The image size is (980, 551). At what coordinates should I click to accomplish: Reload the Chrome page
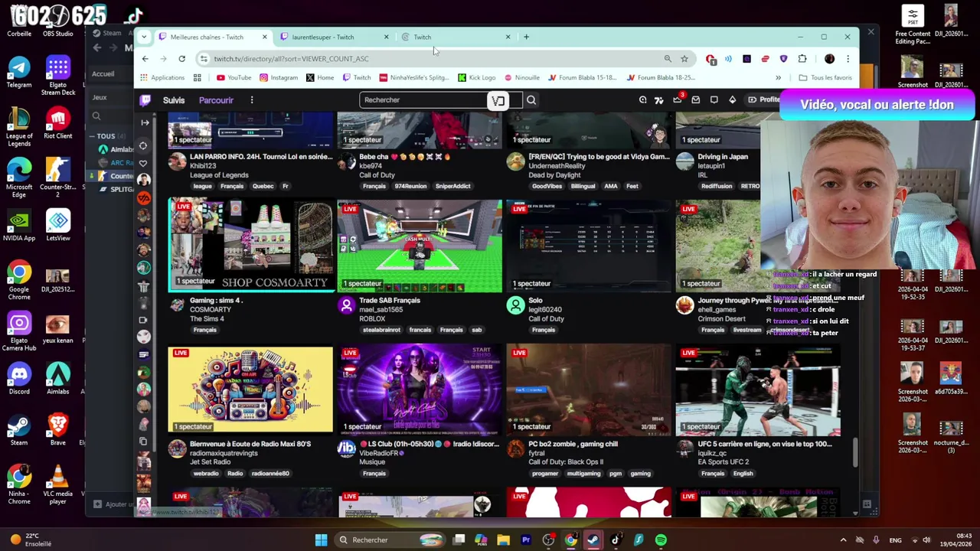181,59
